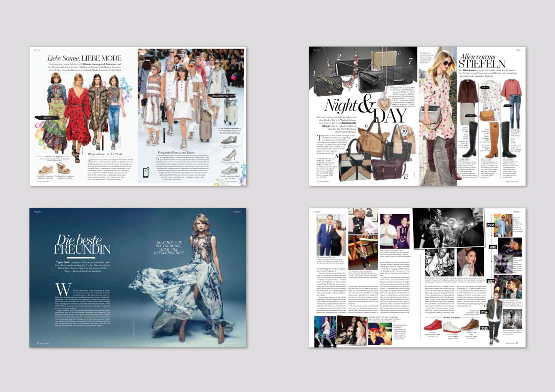Viewport: 555px width, 392px height.
Task: Click the 2015 year marker
Action: [484, 328]
